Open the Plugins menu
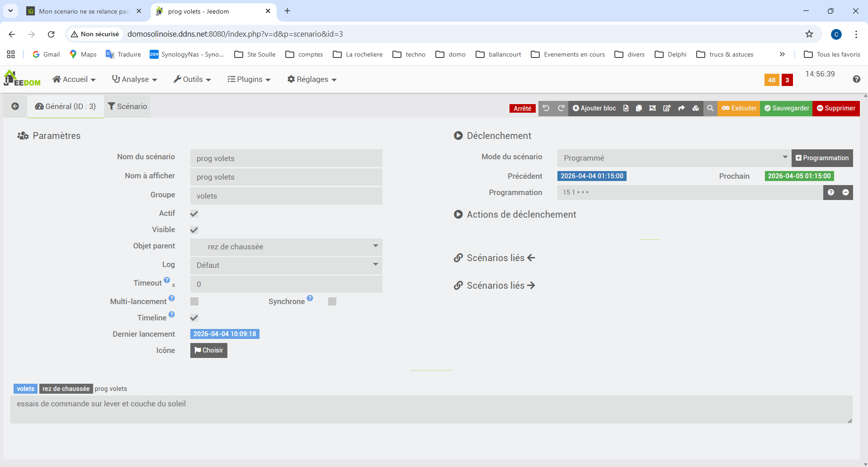 pyautogui.click(x=249, y=79)
